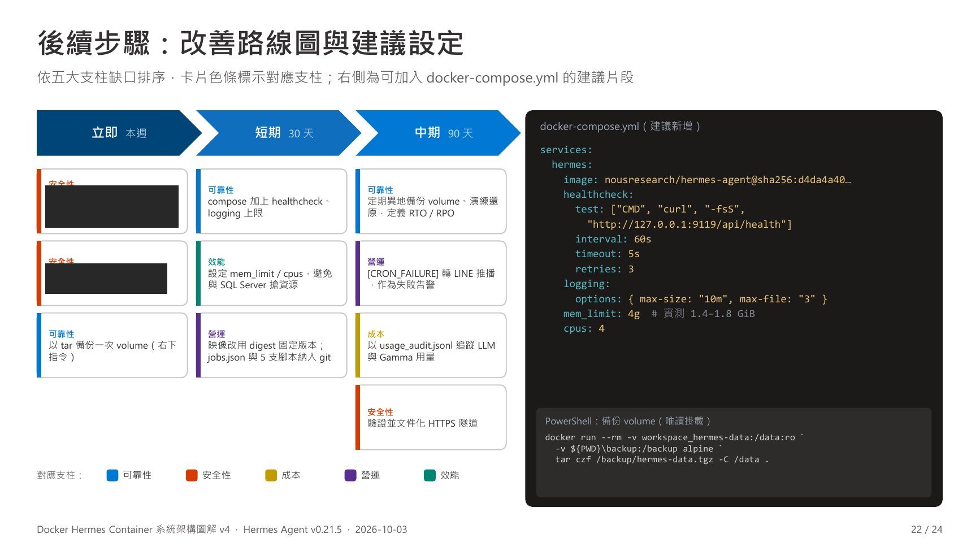Click the 立即 本週 phase arrow

click(x=119, y=133)
